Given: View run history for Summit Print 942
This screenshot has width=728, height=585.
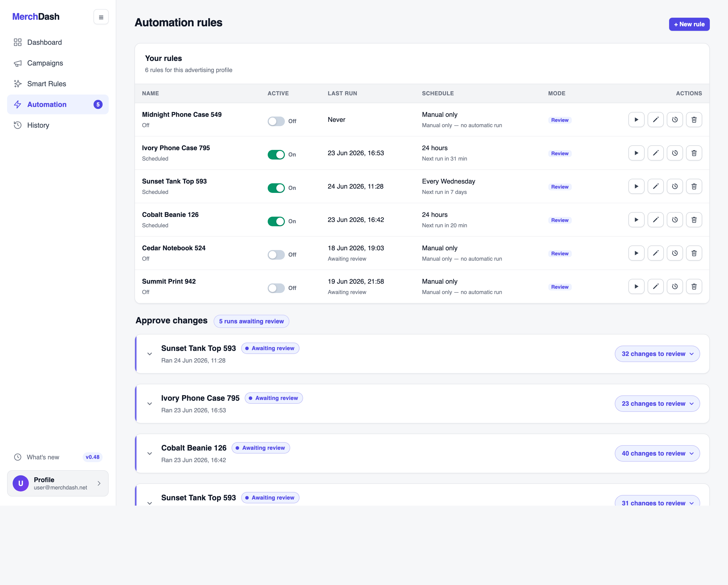Looking at the screenshot, I should [675, 286].
